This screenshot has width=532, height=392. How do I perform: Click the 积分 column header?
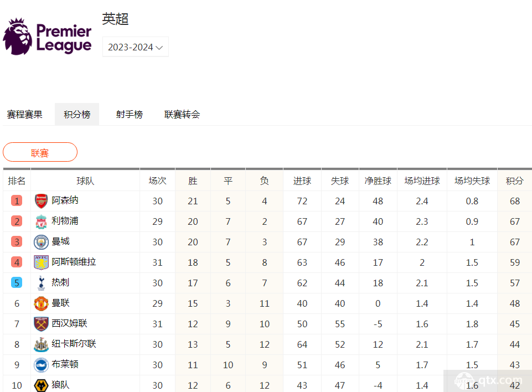pyautogui.click(x=515, y=181)
